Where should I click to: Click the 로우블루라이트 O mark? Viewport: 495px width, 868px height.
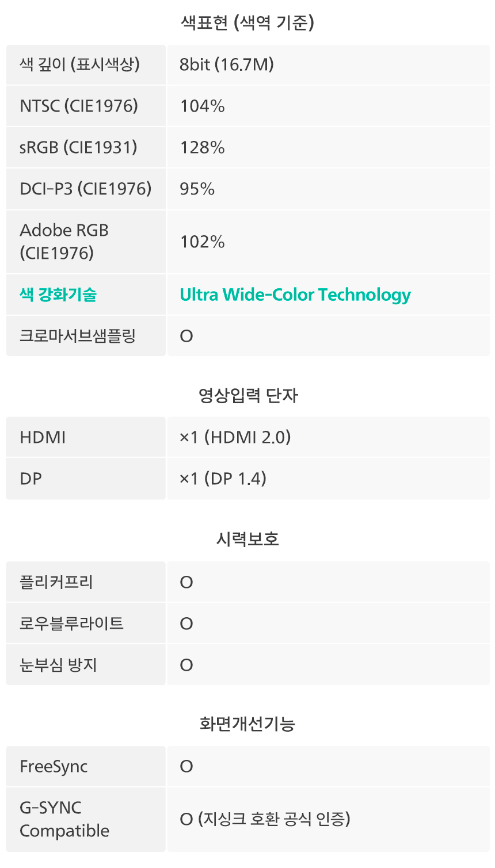coord(186,624)
